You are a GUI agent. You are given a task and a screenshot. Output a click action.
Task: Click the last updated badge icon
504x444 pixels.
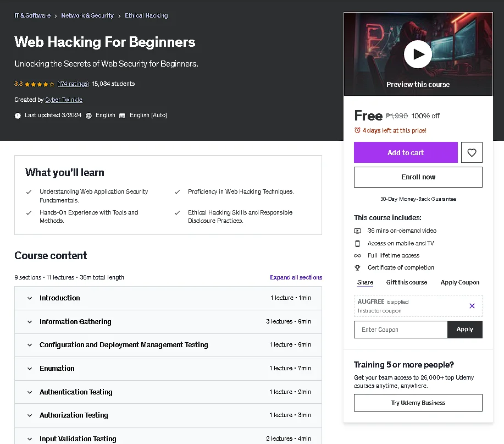point(18,116)
